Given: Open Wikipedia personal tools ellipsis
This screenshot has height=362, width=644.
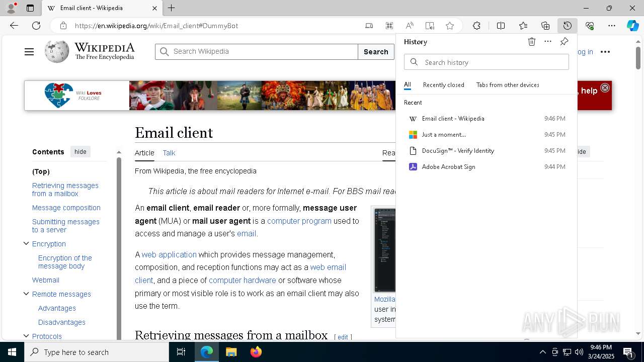Looking at the screenshot, I should coord(605,52).
